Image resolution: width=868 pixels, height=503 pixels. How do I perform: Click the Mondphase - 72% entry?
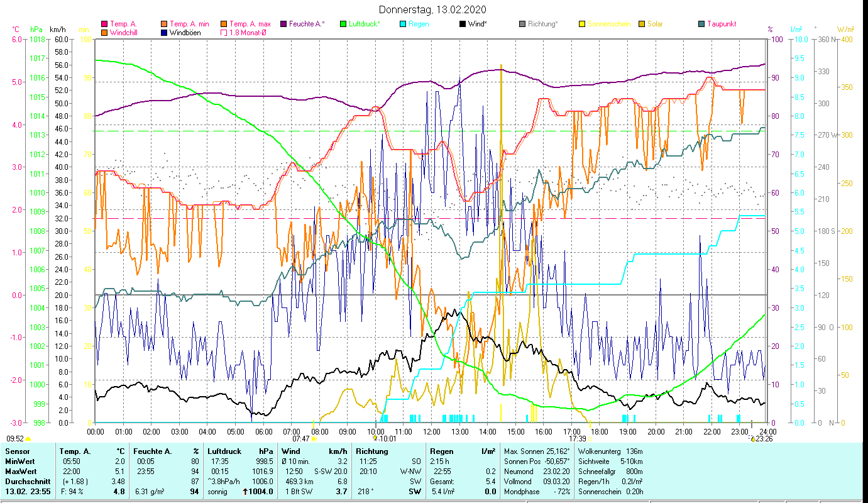[537, 492]
